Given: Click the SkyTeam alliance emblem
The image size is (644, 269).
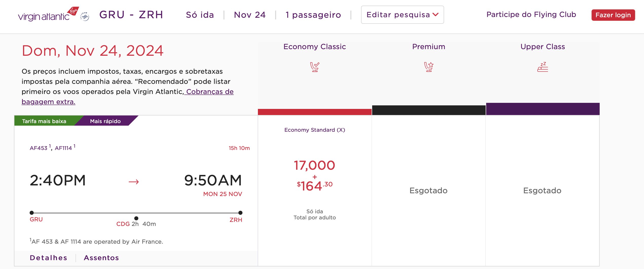Looking at the screenshot, I should pyautogui.click(x=85, y=16).
